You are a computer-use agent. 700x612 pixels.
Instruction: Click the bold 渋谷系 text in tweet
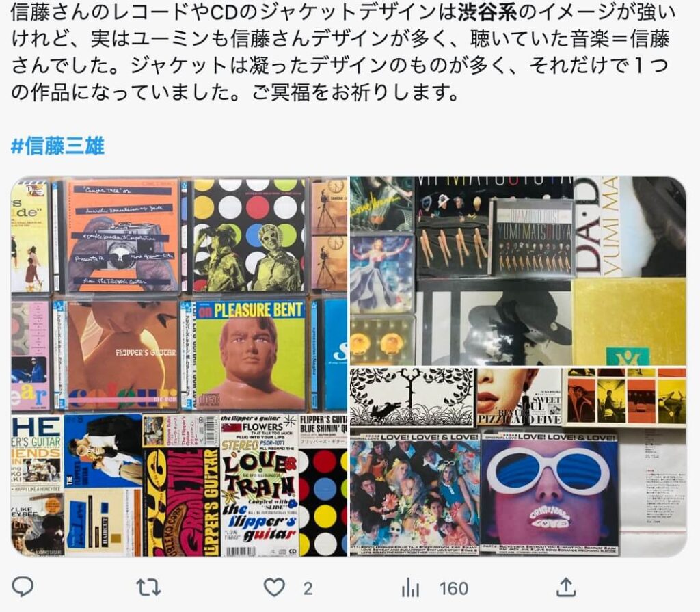click(487, 12)
